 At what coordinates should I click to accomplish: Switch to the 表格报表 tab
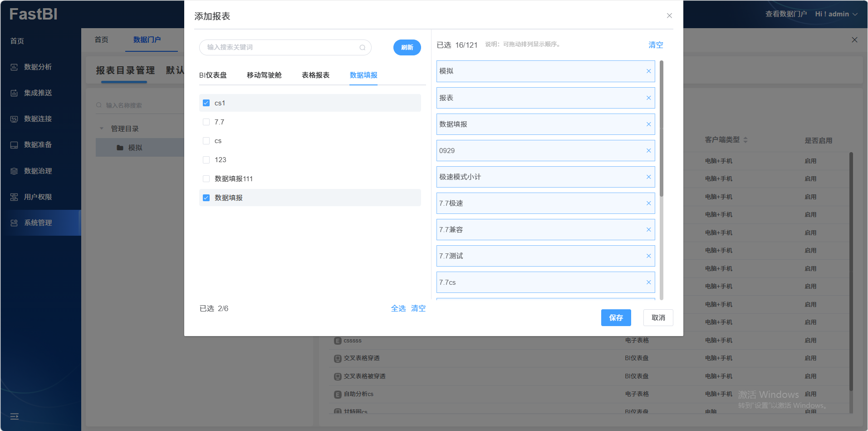(315, 75)
